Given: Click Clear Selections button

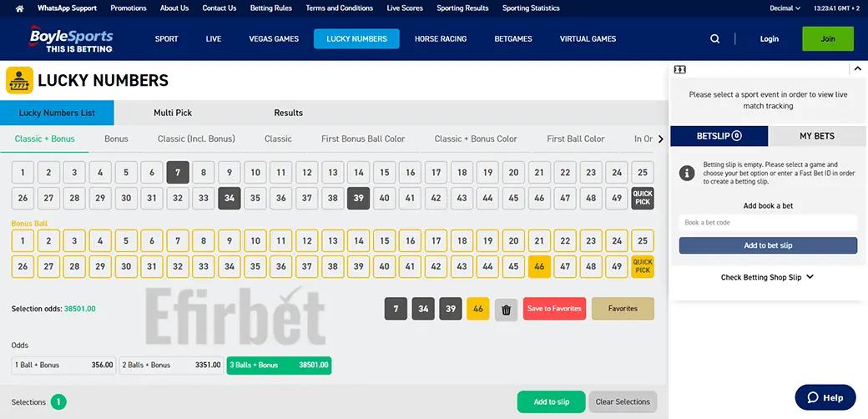Looking at the screenshot, I should 623,401.
